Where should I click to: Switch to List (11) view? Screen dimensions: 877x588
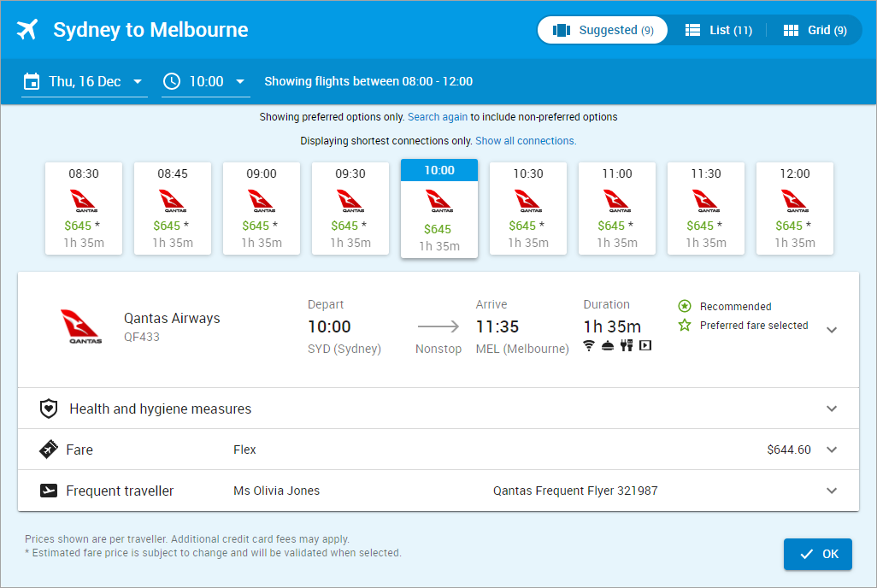coord(719,30)
